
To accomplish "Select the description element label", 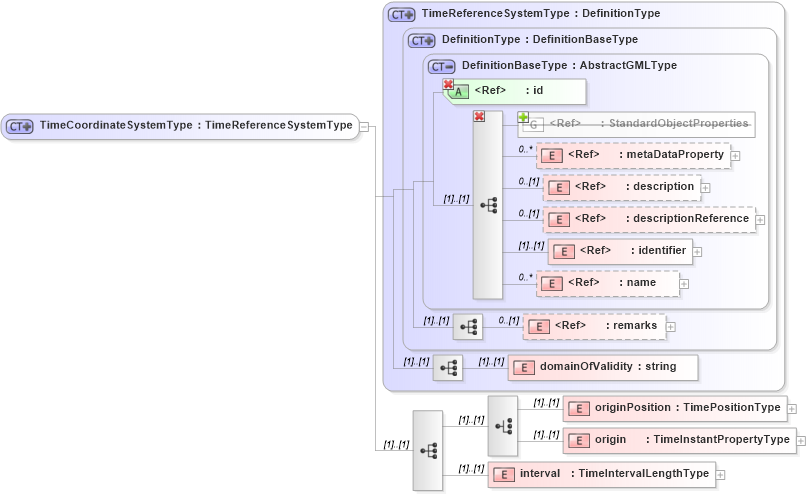I will point(634,187).
